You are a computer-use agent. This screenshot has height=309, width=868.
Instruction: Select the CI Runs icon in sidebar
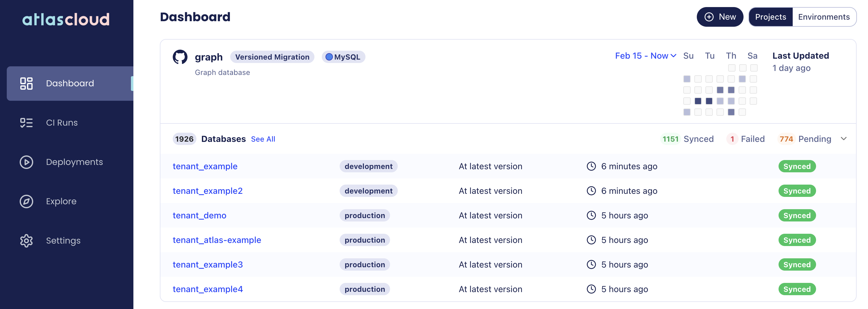click(x=26, y=123)
